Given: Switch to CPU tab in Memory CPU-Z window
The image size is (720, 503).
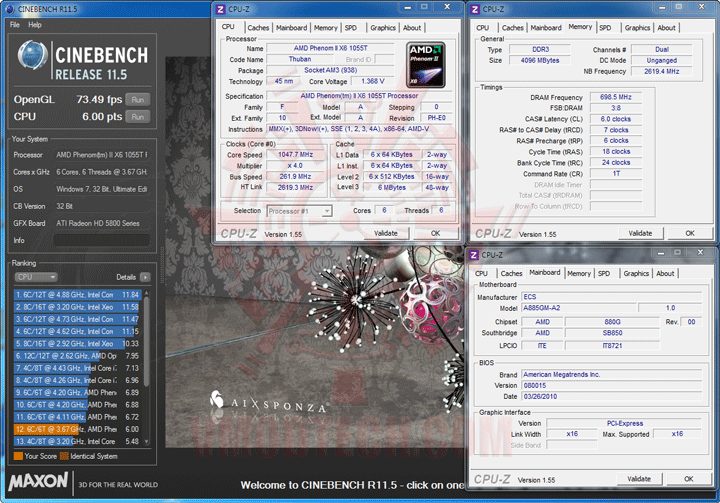Looking at the screenshot, I should coord(483,28).
